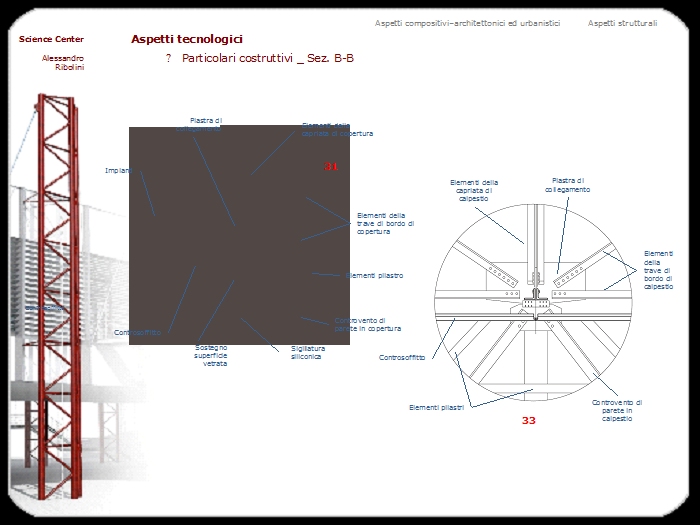Click the Controvento di parete in calpestio label

click(616, 410)
